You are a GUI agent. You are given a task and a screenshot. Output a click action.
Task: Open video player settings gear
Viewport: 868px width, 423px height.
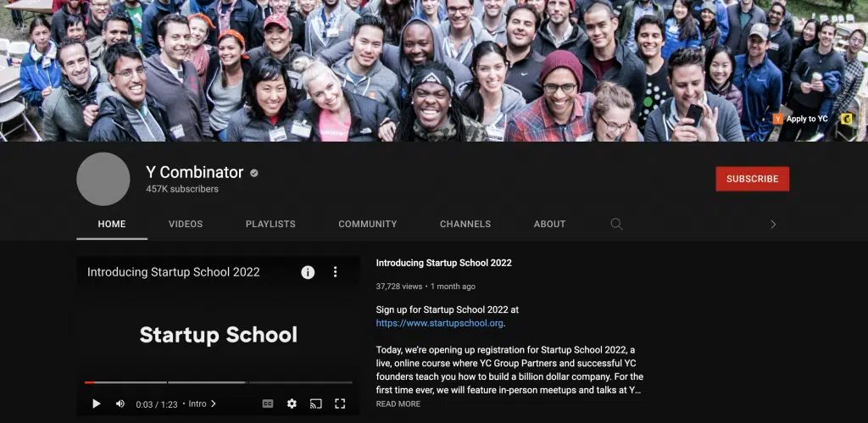(292, 404)
